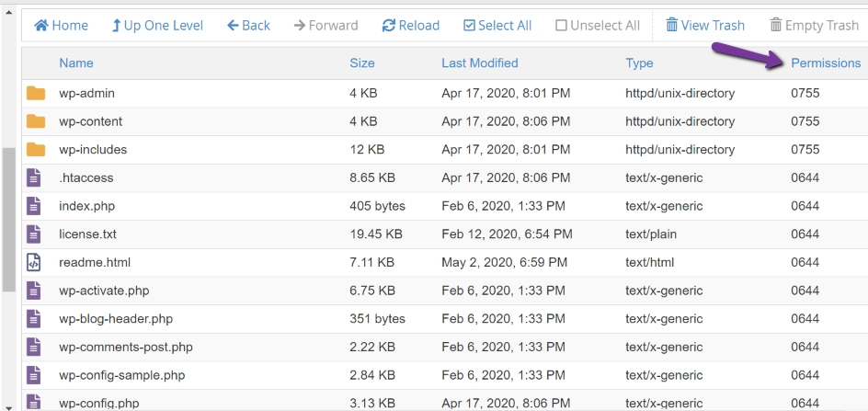
Task: Click the Permissions column header
Action: 826,63
